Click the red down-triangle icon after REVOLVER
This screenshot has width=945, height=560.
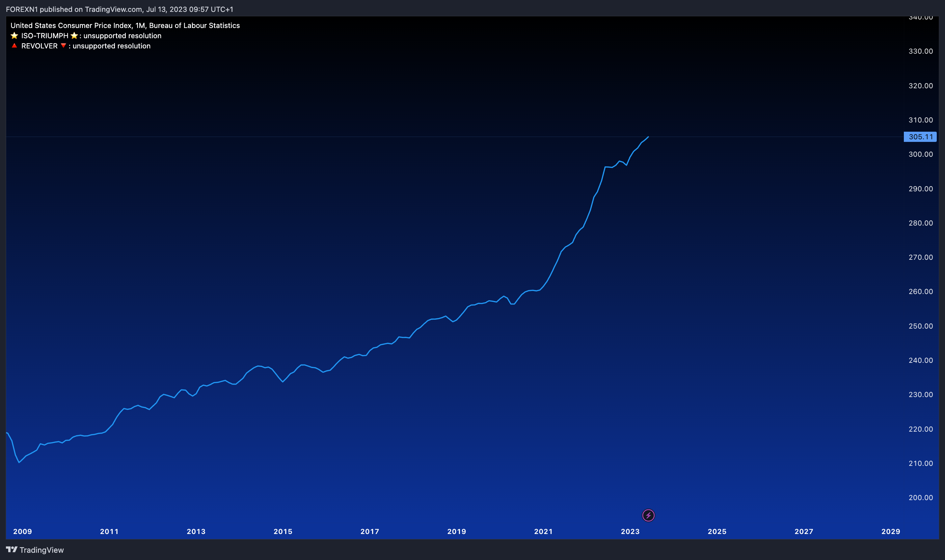tap(64, 46)
